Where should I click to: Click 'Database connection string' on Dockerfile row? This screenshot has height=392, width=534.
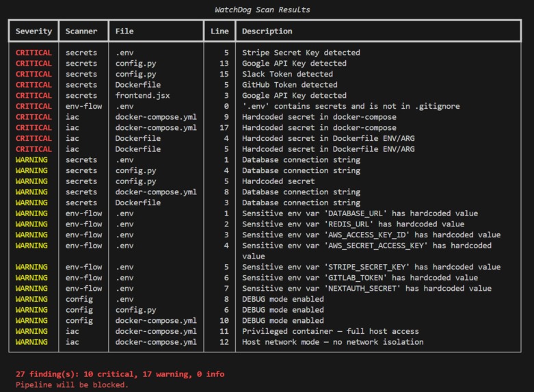pyautogui.click(x=301, y=202)
